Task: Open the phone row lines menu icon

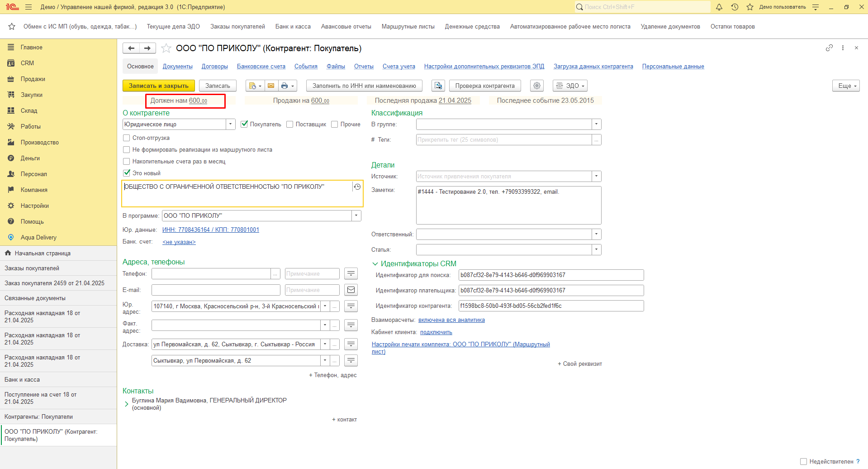Action: (x=351, y=273)
